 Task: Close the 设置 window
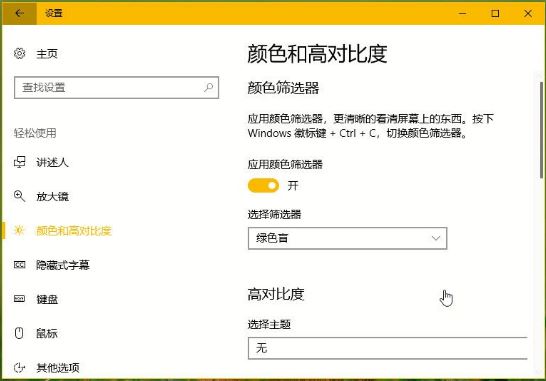click(528, 13)
